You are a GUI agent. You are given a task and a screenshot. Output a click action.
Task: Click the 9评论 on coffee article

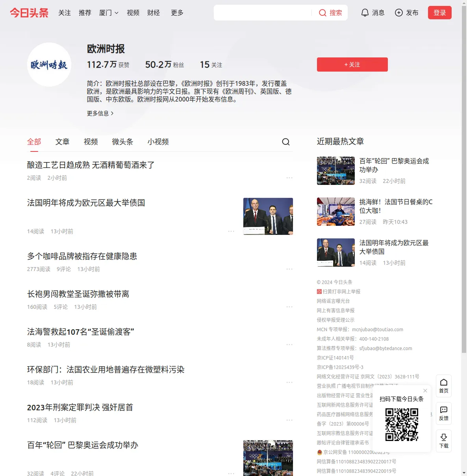pos(64,269)
